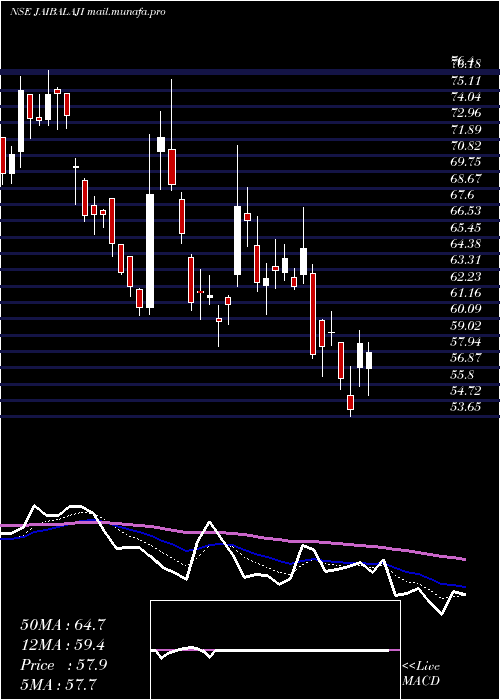
Task: Select the 70.82 price level label
Action: coord(466,146)
